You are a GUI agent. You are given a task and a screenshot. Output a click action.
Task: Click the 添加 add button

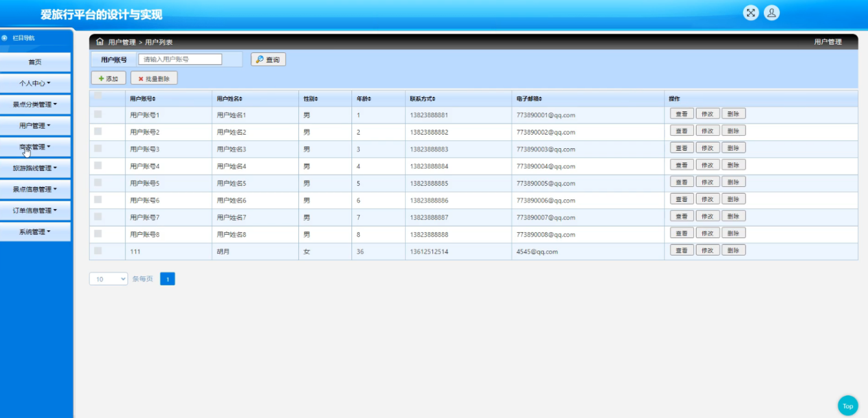pos(109,78)
